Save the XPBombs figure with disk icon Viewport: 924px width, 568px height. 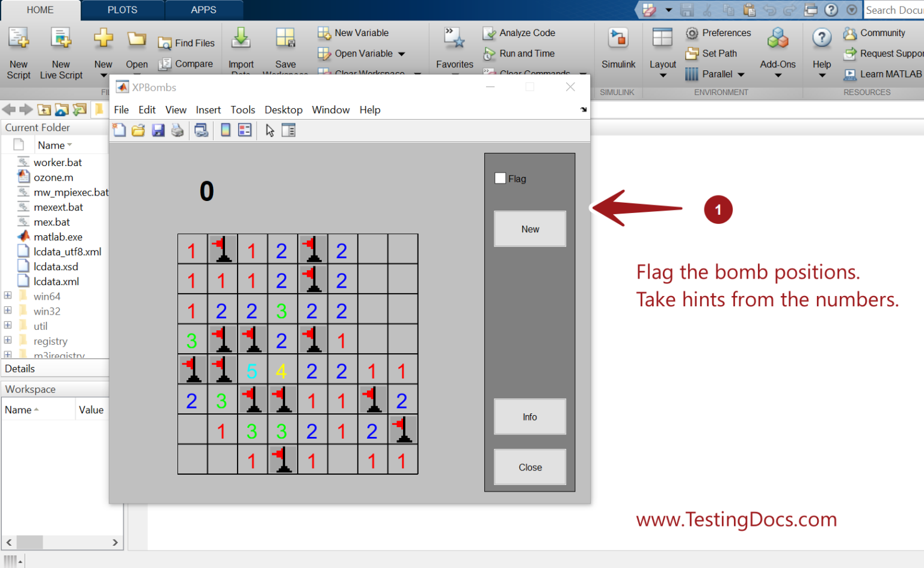[158, 130]
